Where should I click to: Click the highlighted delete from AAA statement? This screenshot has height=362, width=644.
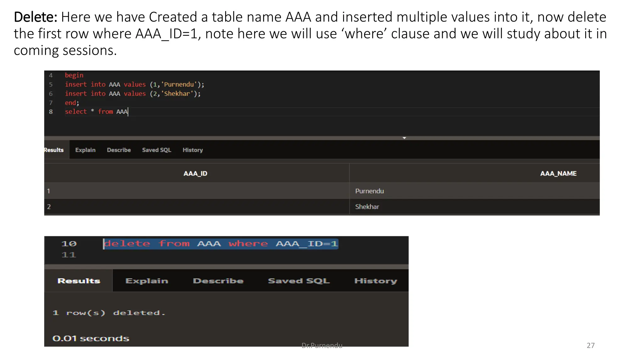[221, 244]
